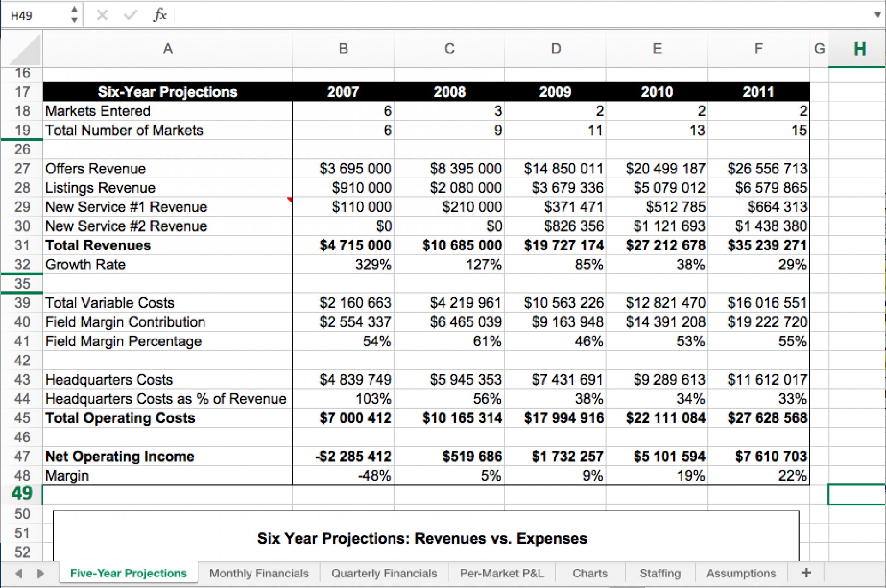Click Field Margin Contribution value $6 465 039
This screenshot has width=886, height=588.
449,322
